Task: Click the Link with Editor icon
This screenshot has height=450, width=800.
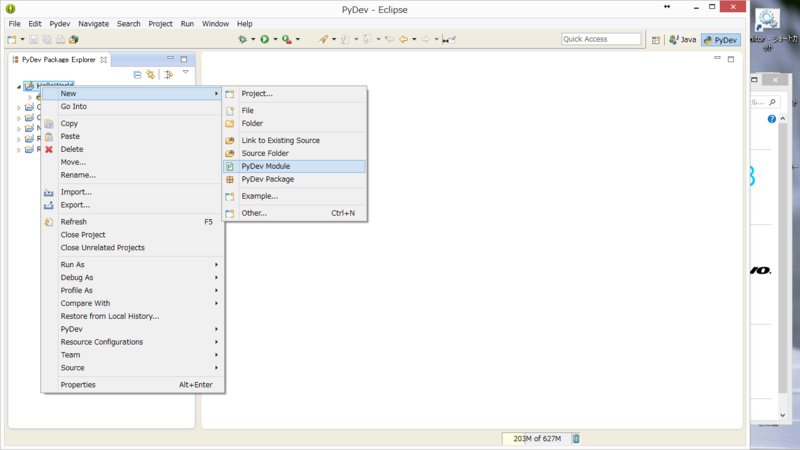Action: pos(151,75)
